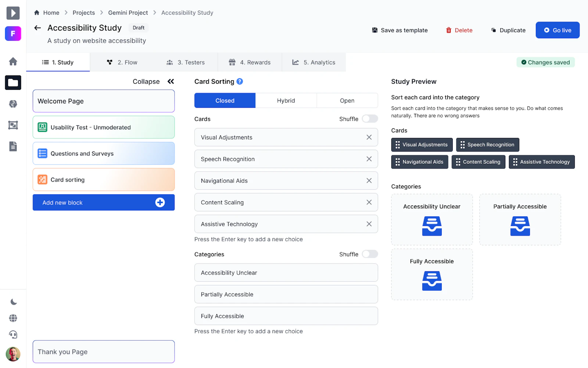The image size is (588, 368).
Task: Go to the home icon in sidebar
Action: click(x=13, y=61)
